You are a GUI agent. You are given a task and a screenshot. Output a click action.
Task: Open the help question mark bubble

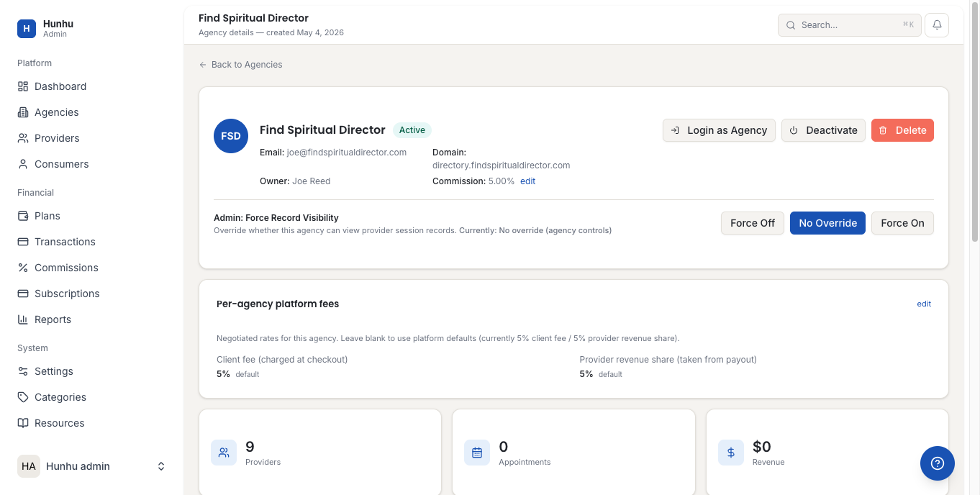(938, 463)
